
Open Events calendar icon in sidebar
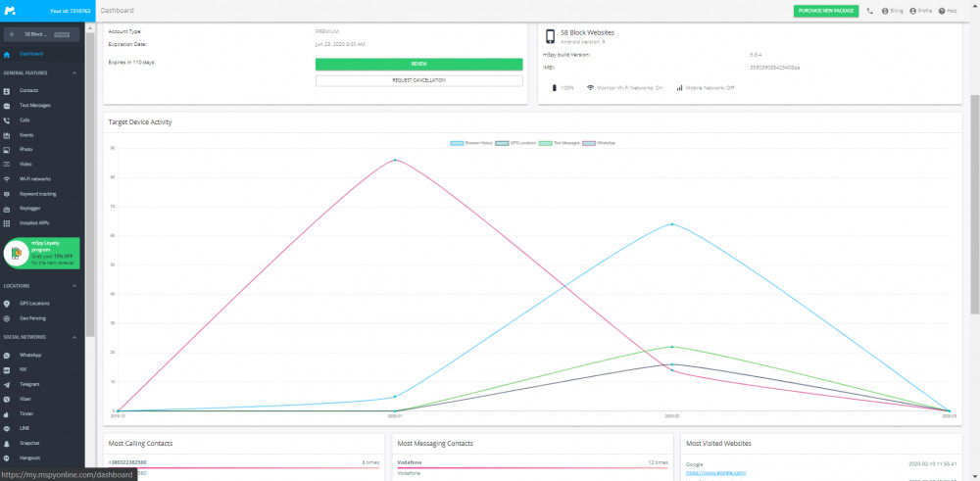point(7,135)
